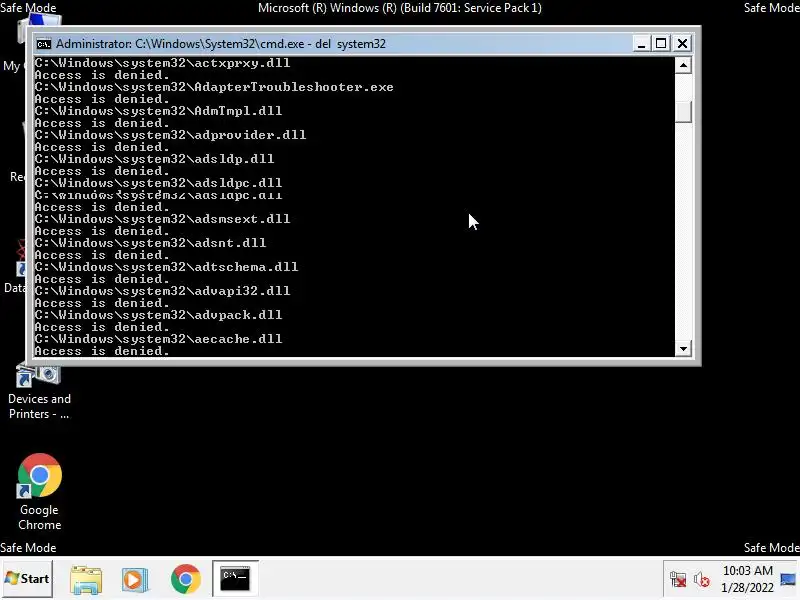Click the muted volume tray icon
Image resolution: width=800 pixels, height=600 pixels.
[x=702, y=580]
